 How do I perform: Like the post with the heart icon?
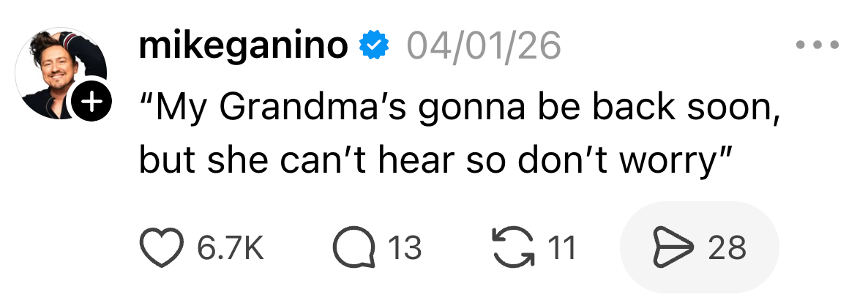pyautogui.click(x=160, y=248)
